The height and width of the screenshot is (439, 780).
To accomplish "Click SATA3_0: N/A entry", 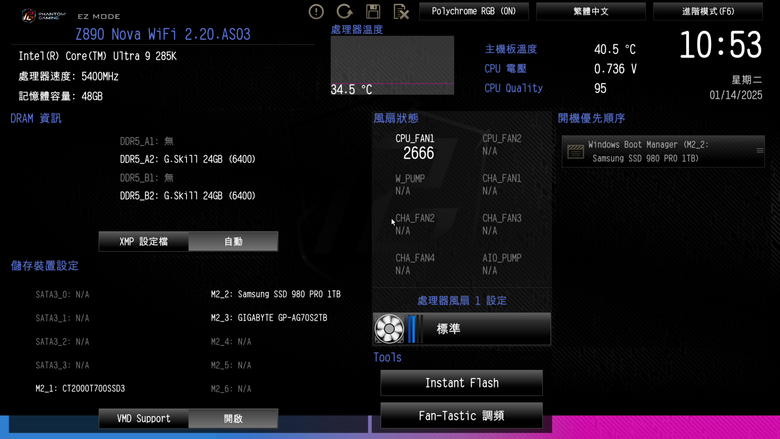I will 62,294.
